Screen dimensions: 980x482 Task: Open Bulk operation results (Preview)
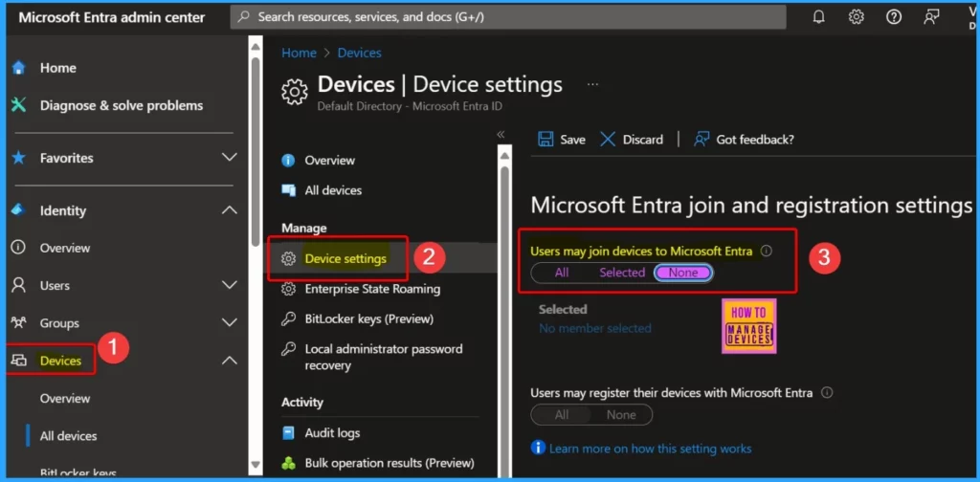tap(390, 463)
